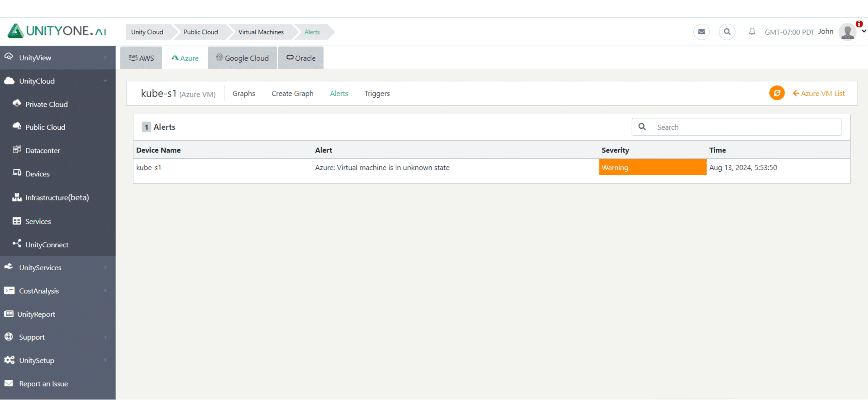
Task: Click the Private Cloud icon
Action: pyautogui.click(x=17, y=103)
